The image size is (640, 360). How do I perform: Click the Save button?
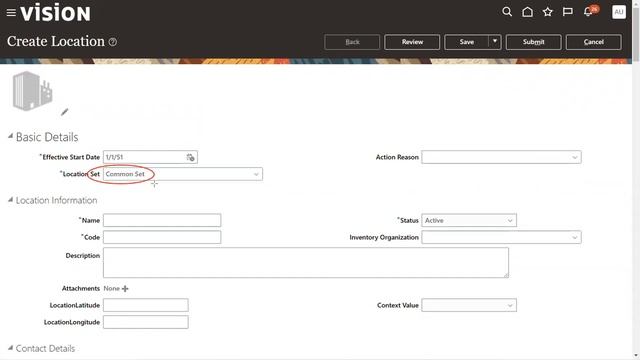pos(467,42)
